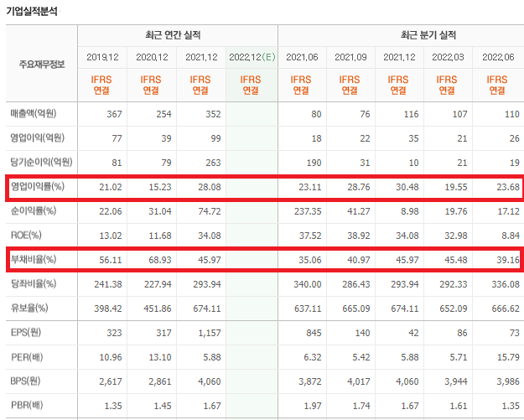524x420 pixels.
Task: Click the 56.11 debt ratio value
Action: click(111, 260)
